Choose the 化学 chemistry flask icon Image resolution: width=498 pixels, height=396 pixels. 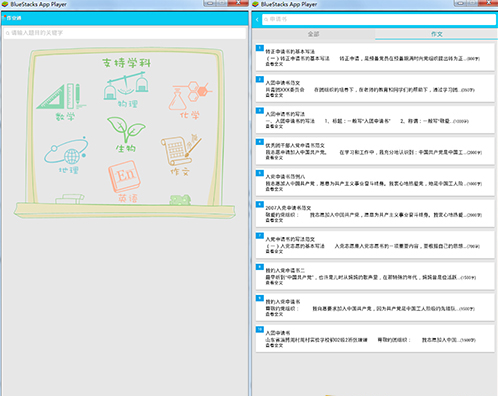(x=190, y=99)
